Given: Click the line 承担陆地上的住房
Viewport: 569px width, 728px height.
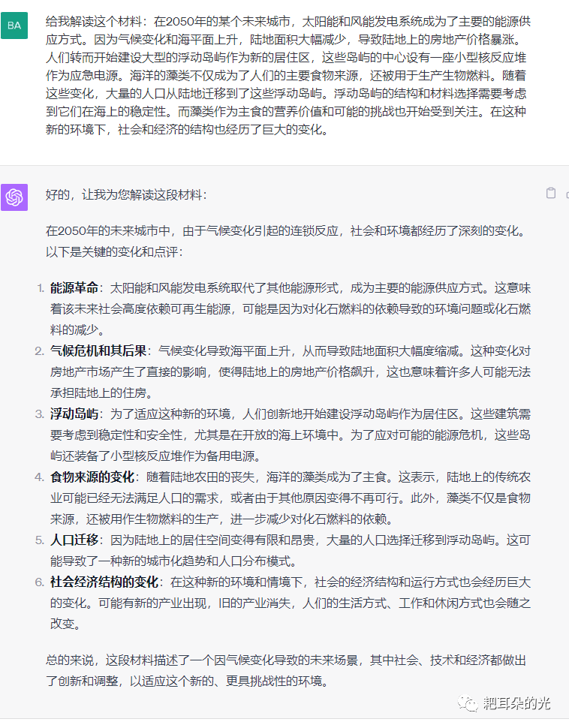Looking at the screenshot, I should pos(102,393).
